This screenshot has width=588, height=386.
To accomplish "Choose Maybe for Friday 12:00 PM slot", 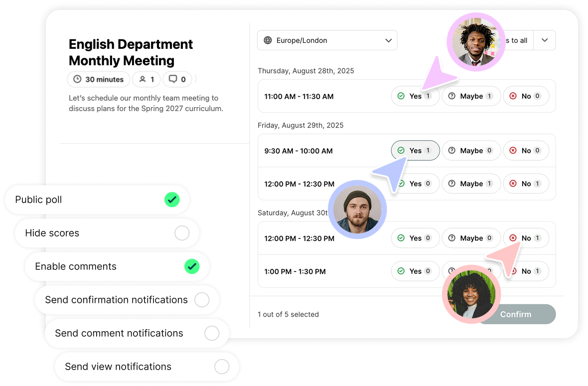I will [x=471, y=184].
